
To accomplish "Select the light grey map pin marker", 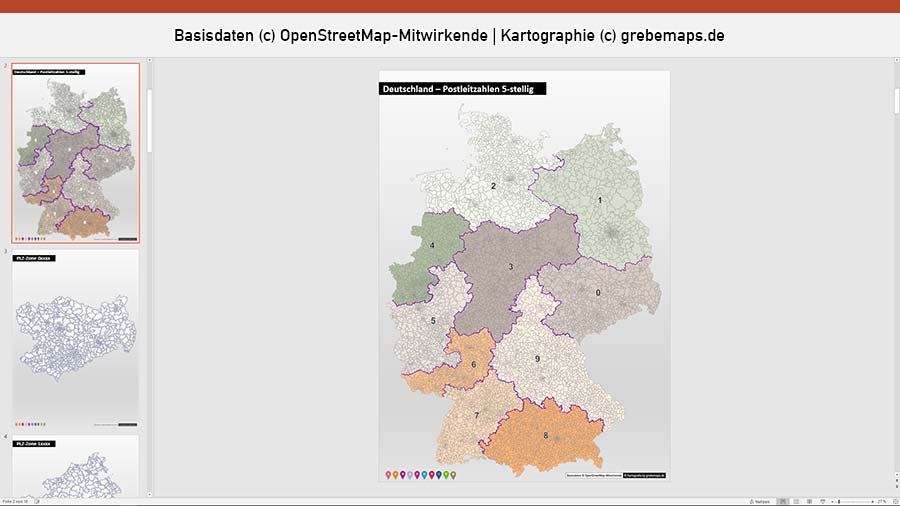I will click(410, 475).
